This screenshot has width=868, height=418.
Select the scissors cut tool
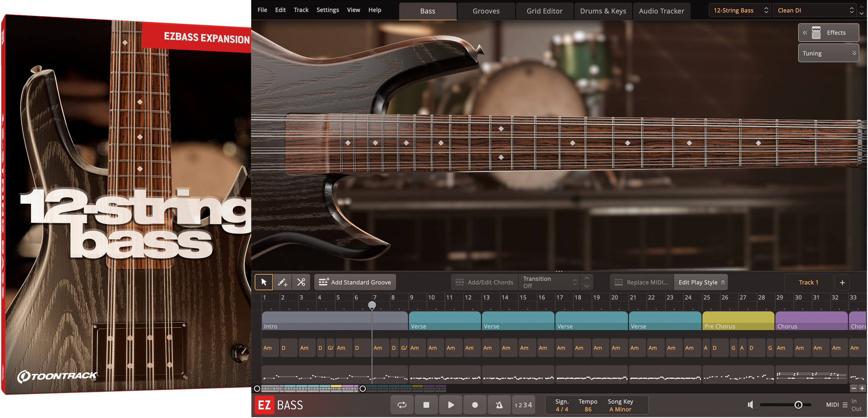(301, 282)
